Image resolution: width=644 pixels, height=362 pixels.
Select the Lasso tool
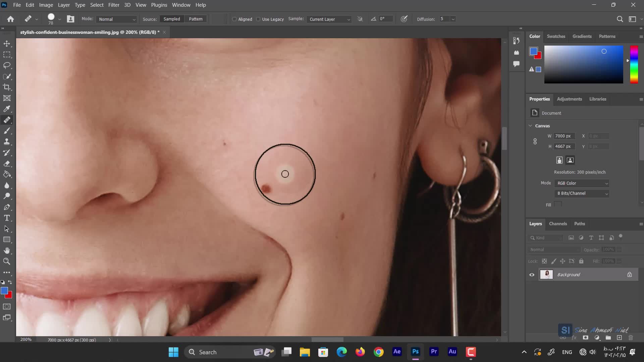7,65
